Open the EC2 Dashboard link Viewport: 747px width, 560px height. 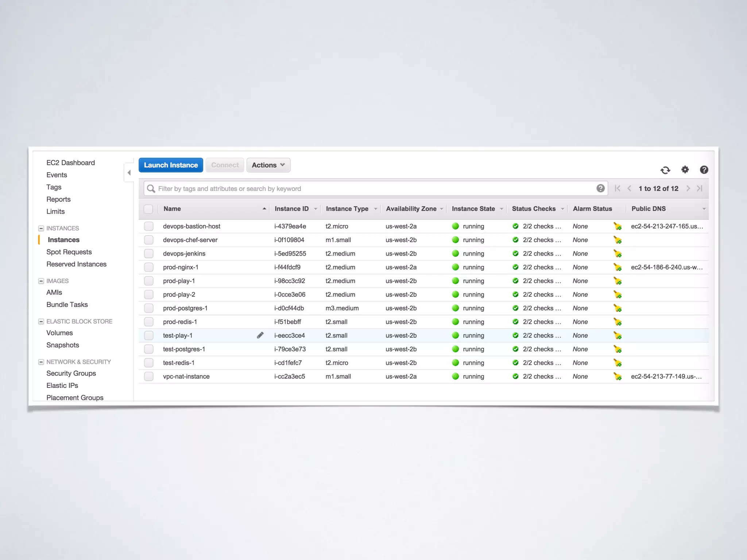(x=70, y=163)
